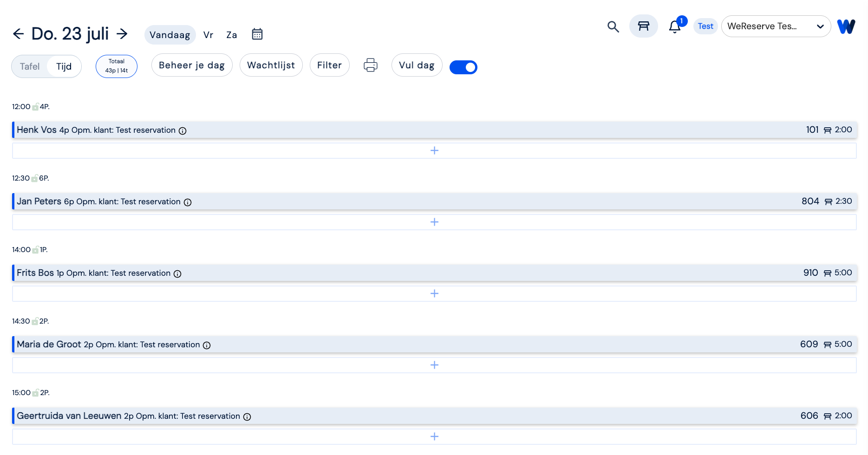This screenshot has width=868, height=455.
Task: Click the Vul dag button
Action: [417, 65]
